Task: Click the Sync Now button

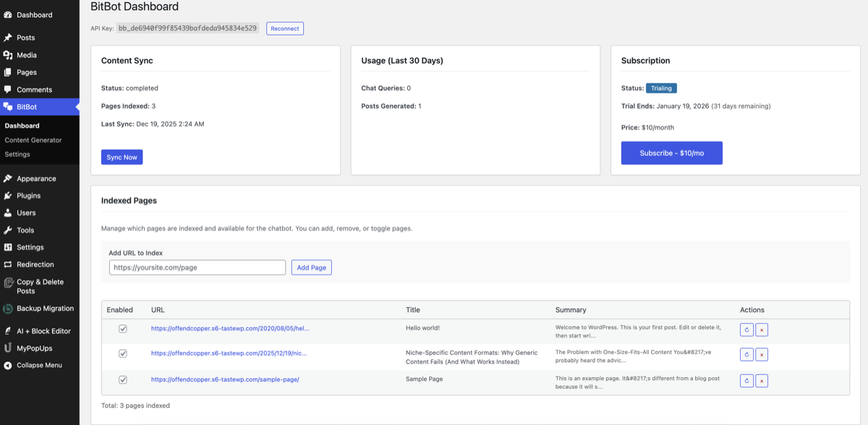Action: (122, 156)
